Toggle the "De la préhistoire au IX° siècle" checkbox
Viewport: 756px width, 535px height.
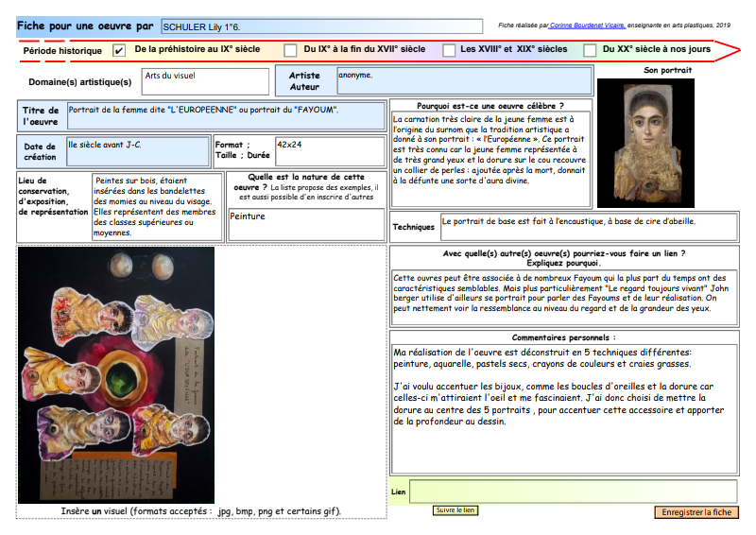click(x=119, y=50)
